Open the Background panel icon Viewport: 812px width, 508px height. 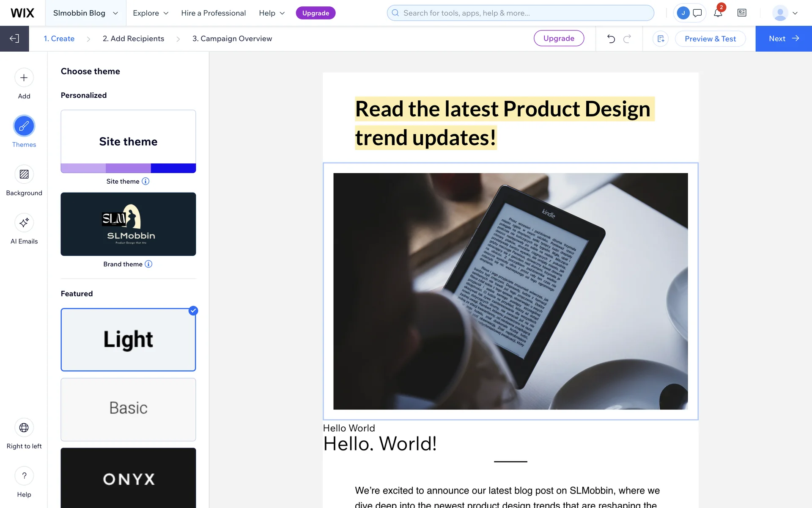point(24,174)
